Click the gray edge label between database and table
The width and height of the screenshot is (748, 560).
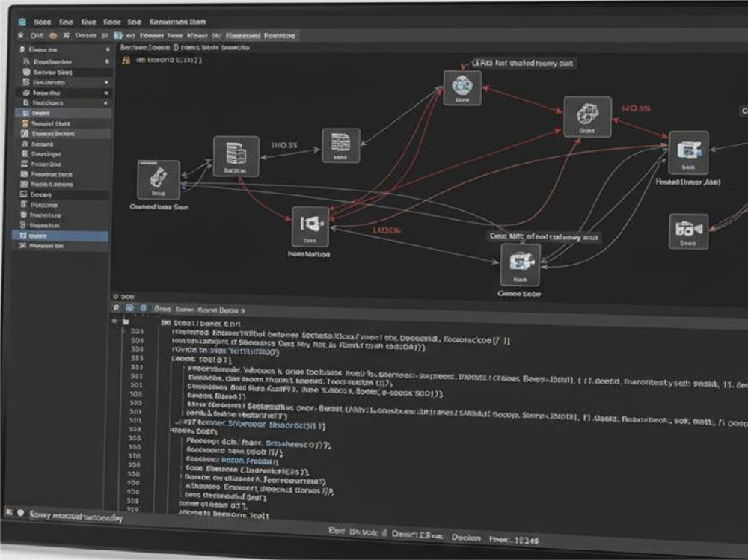point(285,145)
